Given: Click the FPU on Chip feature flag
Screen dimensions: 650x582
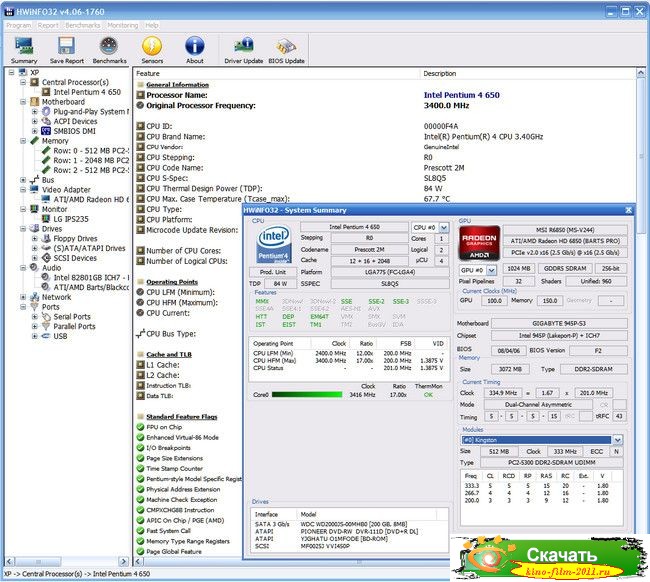Looking at the screenshot, I should 164,427.
